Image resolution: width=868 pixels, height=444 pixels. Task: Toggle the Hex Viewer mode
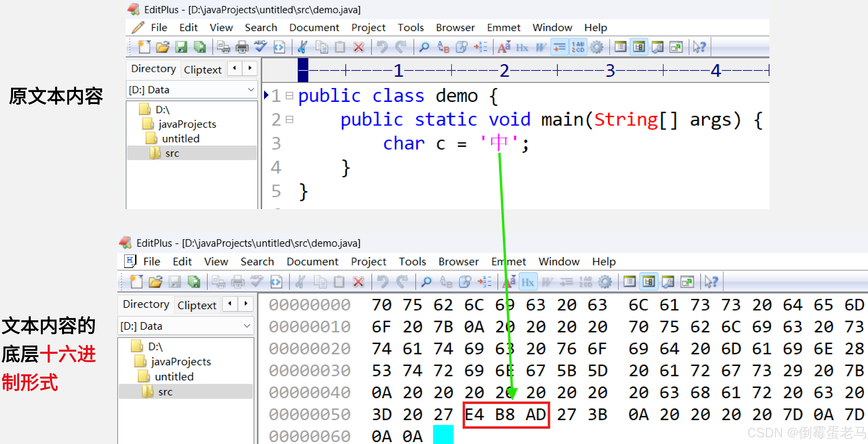(x=522, y=47)
